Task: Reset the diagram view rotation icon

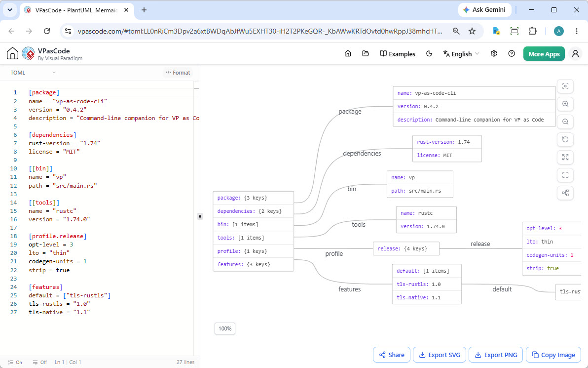Action: coord(565,140)
